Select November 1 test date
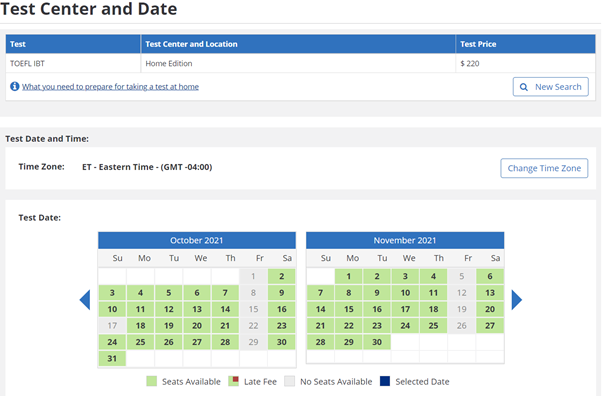The width and height of the screenshot is (602, 396). pos(349,276)
